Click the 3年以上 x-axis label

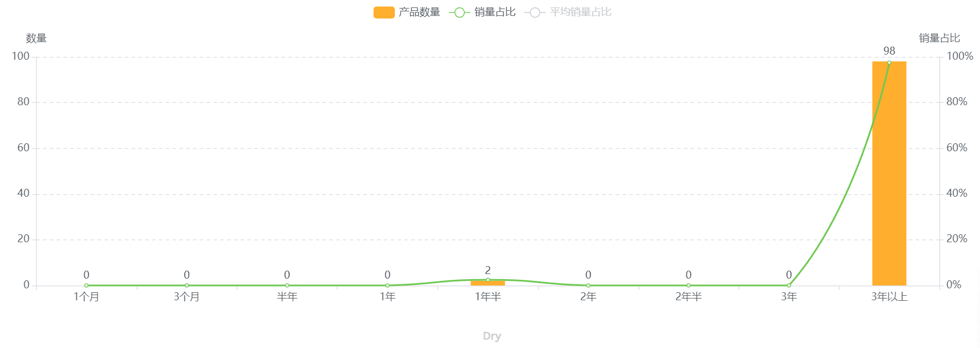click(x=889, y=297)
